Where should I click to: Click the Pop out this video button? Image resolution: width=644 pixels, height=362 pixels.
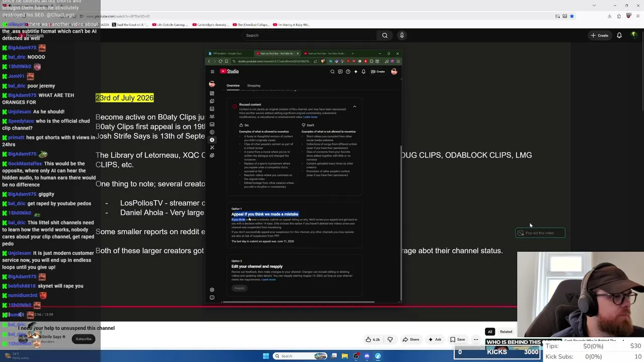540,233
